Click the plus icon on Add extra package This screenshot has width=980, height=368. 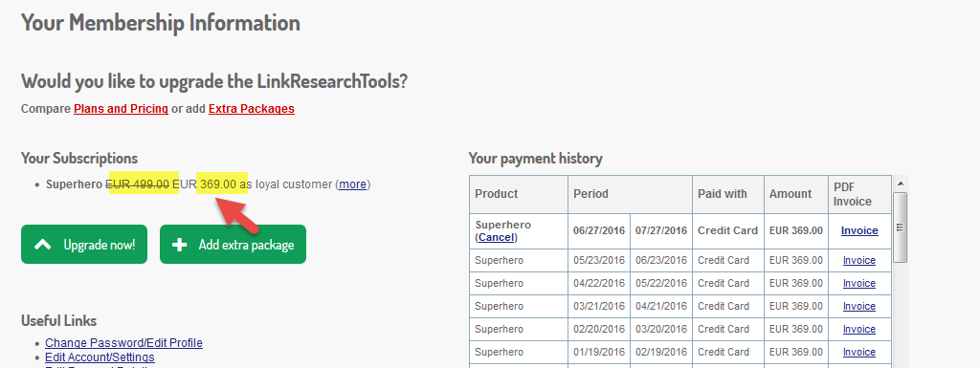click(179, 245)
